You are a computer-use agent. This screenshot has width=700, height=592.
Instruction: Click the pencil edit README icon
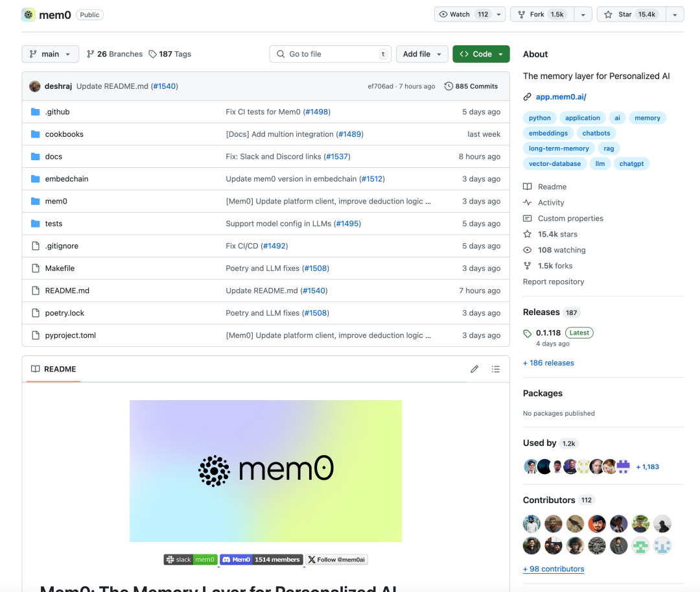(474, 369)
